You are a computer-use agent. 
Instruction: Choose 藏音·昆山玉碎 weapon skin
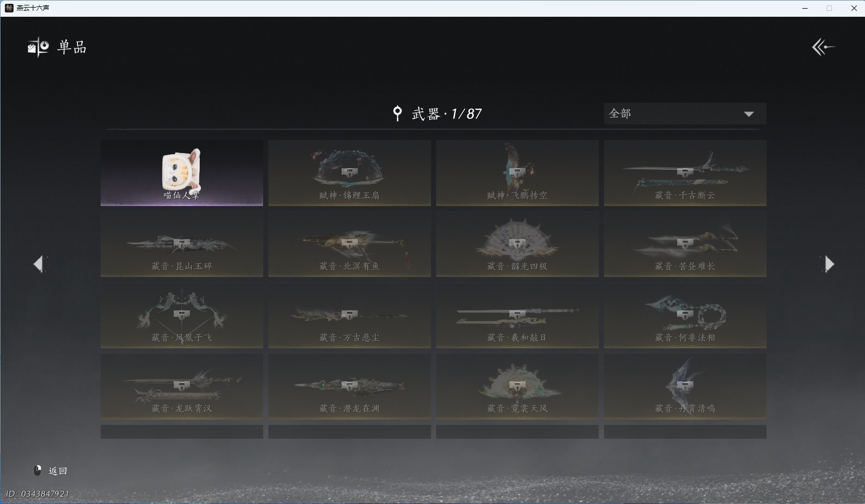pyautogui.click(x=182, y=244)
